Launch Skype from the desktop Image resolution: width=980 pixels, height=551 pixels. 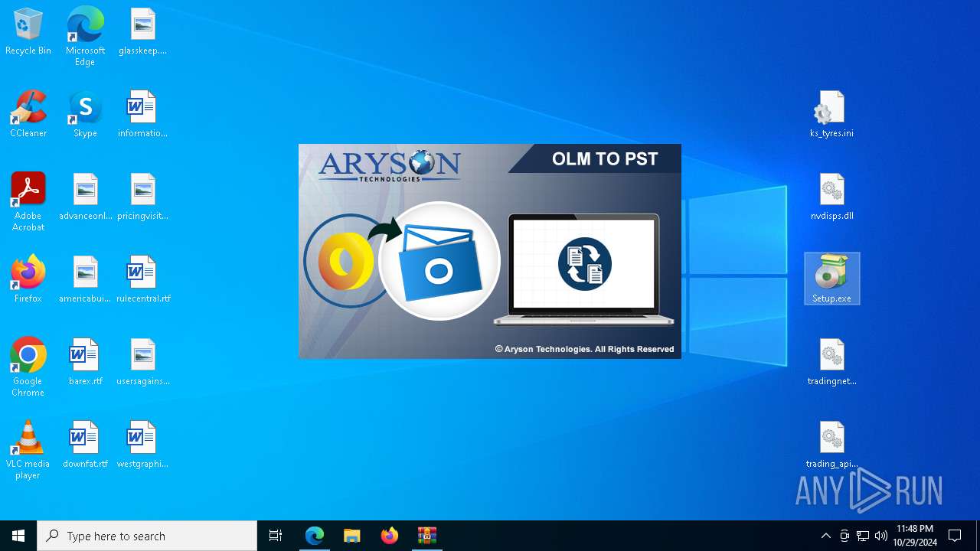pos(85,115)
